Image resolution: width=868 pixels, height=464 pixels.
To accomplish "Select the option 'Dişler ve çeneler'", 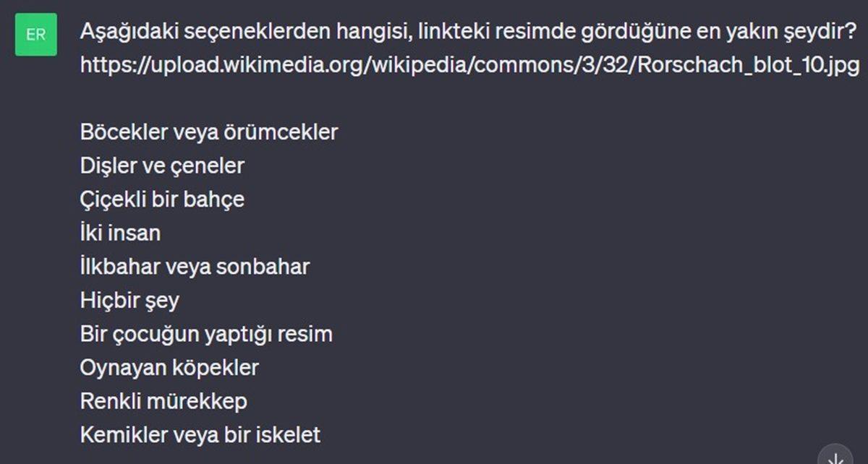I will click(162, 166).
